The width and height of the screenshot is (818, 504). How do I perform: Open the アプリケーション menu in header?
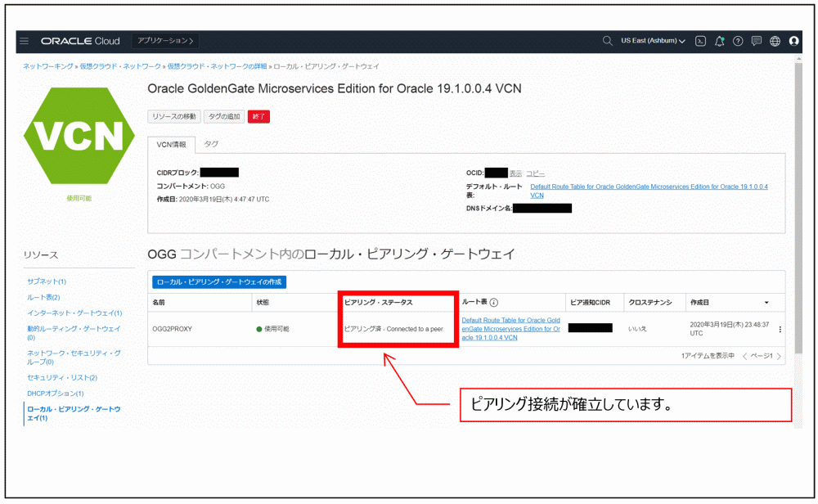coord(165,41)
